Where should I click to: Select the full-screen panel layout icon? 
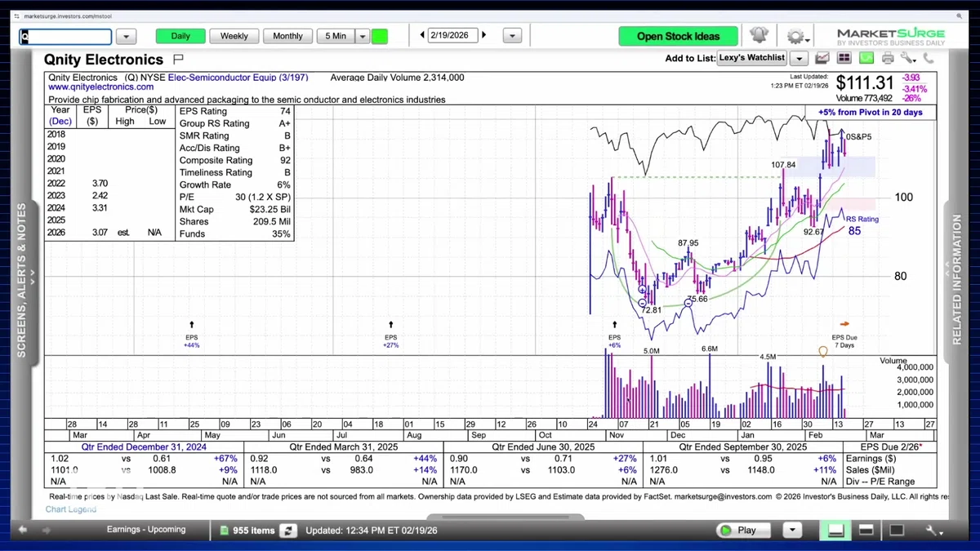click(896, 531)
